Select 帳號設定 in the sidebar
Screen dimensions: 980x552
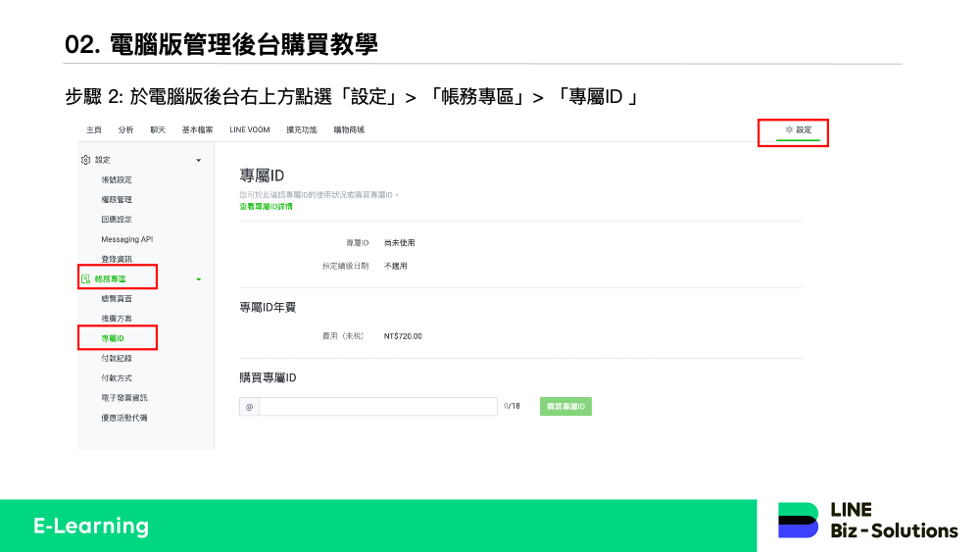116,179
